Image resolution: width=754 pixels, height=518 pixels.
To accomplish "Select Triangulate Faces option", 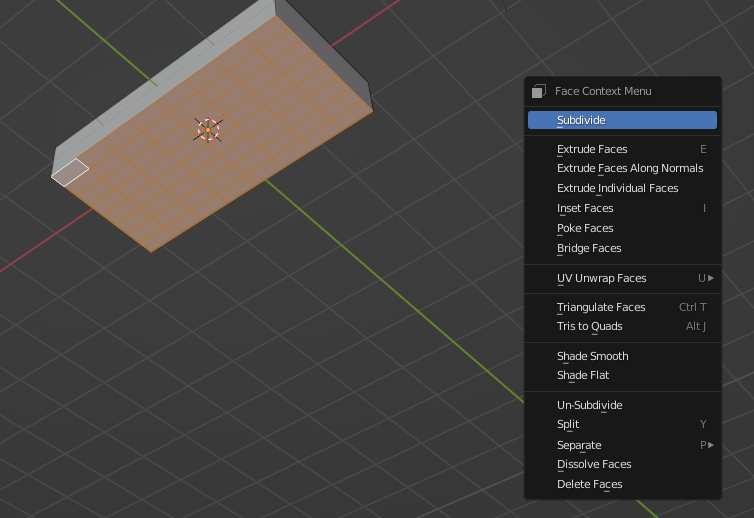I will click(x=622, y=307).
